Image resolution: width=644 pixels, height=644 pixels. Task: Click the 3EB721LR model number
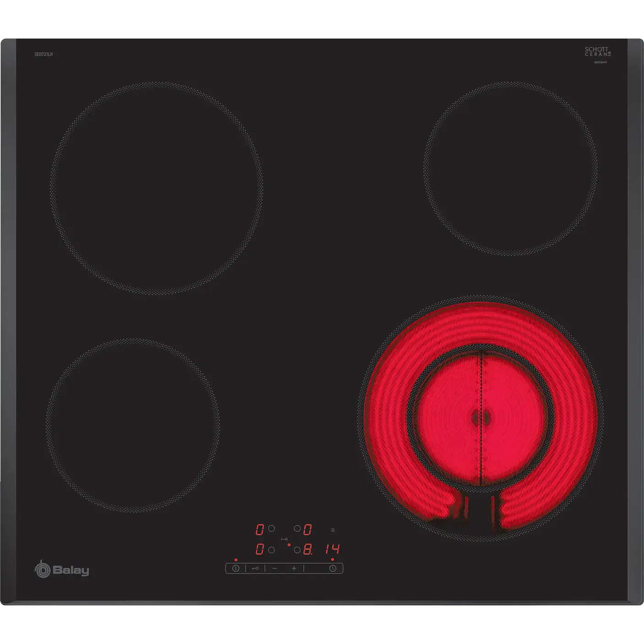(44, 54)
